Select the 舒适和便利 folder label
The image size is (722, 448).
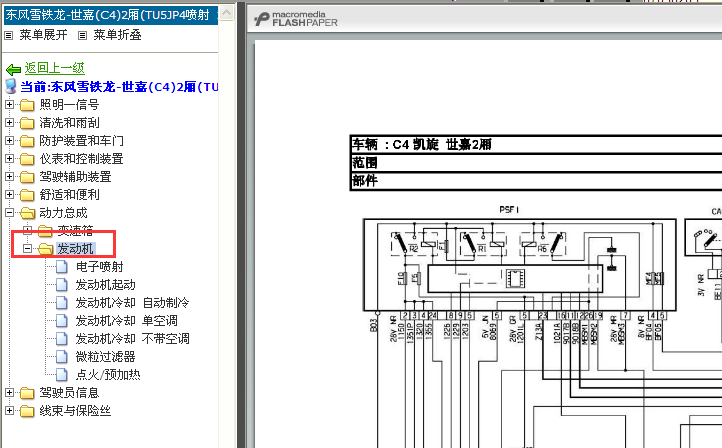pos(69,195)
